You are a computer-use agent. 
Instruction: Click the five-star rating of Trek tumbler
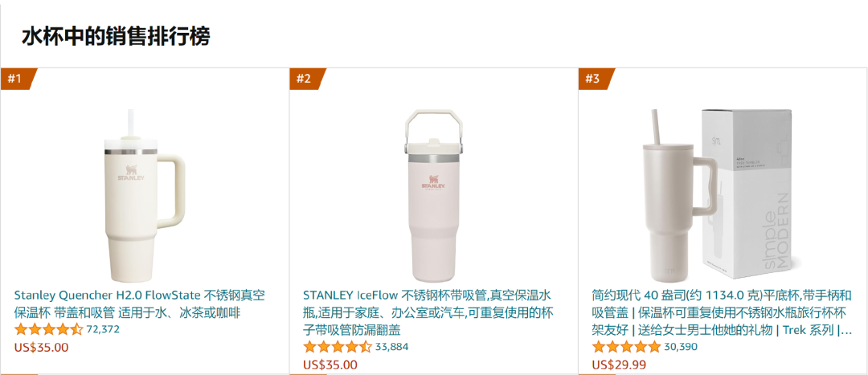(x=626, y=348)
